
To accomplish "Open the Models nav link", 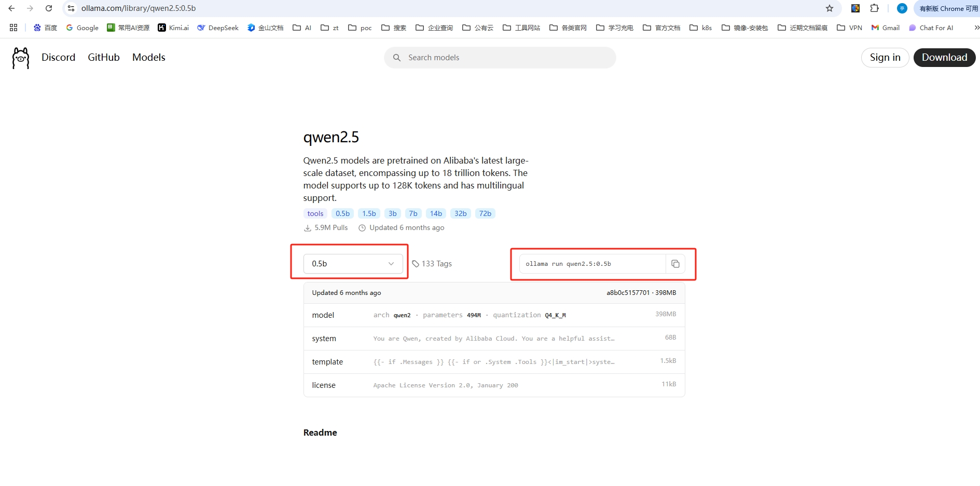I will (149, 58).
